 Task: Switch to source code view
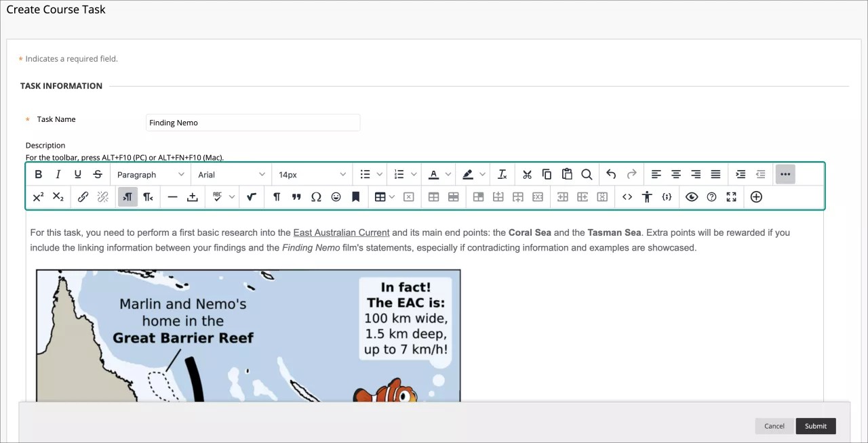pyautogui.click(x=627, y=196)
